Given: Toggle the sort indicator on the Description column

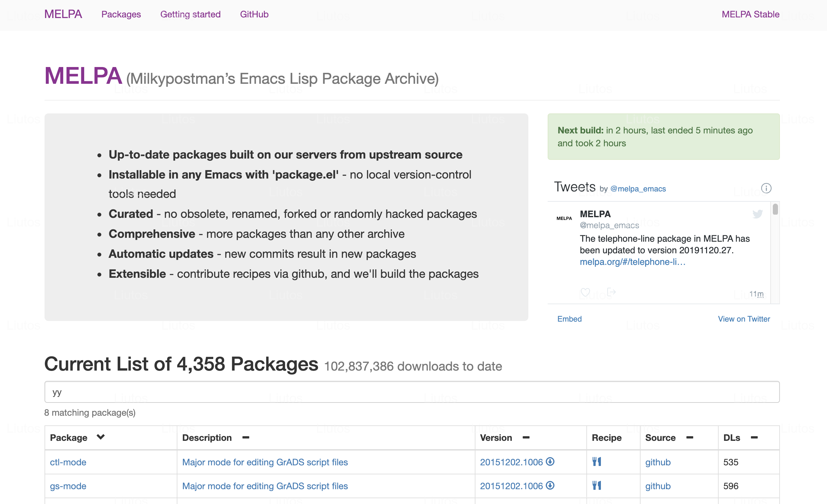Looking at the screenshot, I should 246,437.
